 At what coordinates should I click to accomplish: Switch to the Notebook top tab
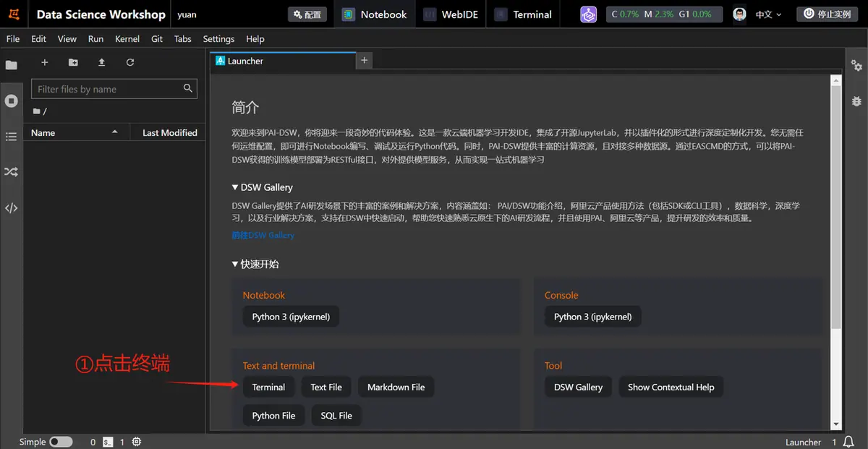tap(375, 14)
